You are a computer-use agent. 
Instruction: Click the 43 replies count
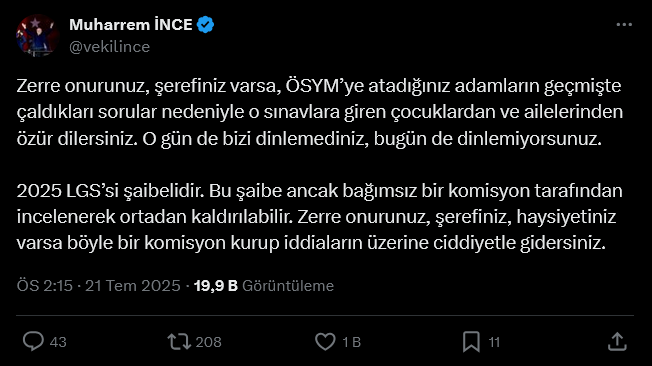point(58,342)
